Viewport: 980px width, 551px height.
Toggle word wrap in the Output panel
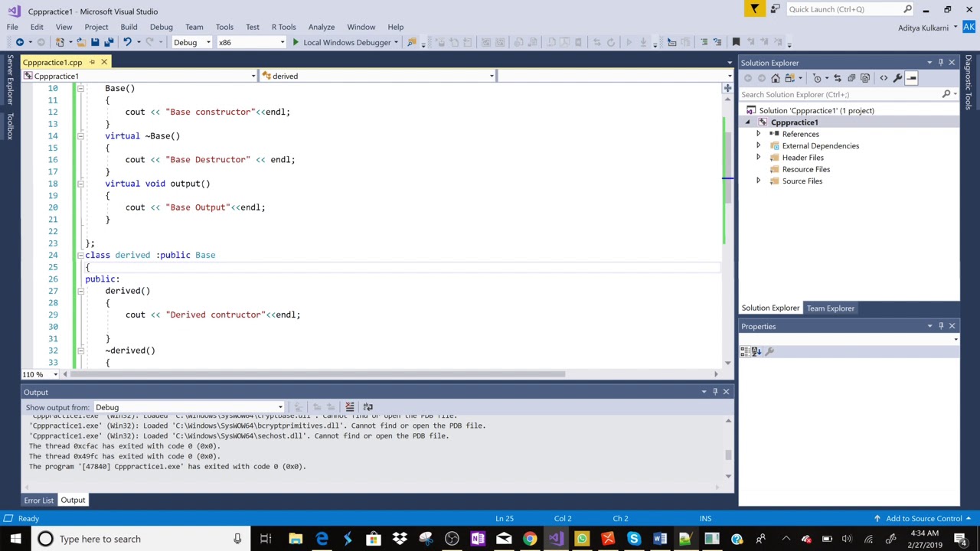[367, 407]
